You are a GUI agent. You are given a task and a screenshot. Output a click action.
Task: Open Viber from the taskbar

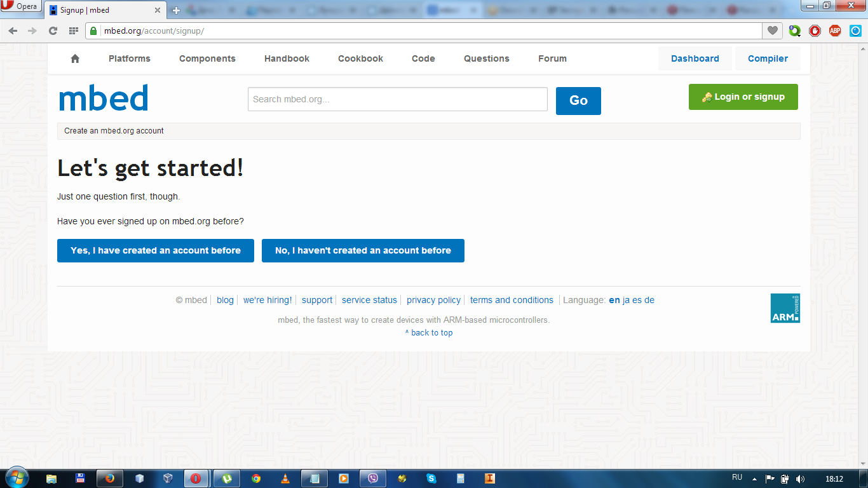click(373, 478)
